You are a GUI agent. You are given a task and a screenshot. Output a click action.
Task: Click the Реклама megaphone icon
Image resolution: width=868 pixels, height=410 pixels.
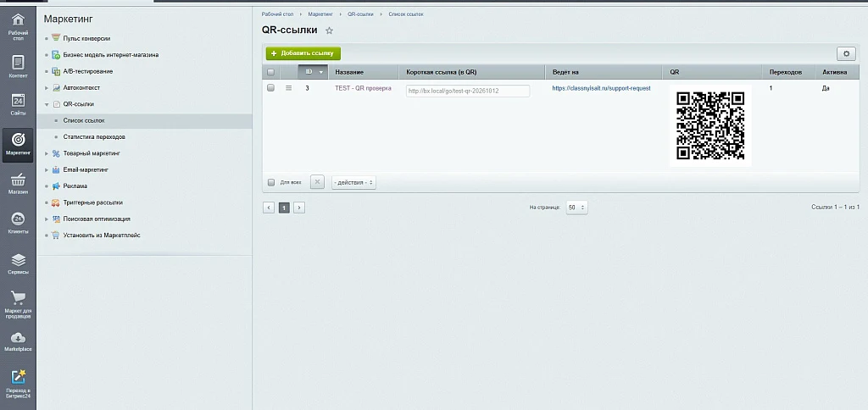pos(56,186)
